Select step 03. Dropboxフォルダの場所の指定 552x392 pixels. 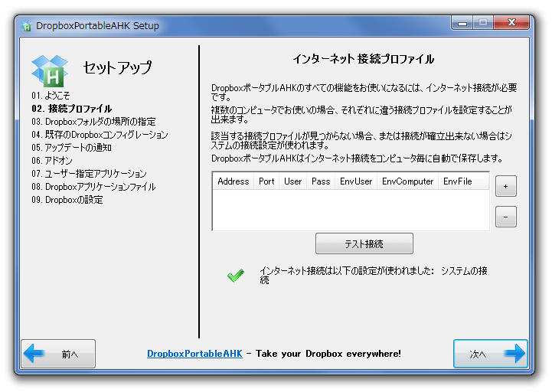pyautogui.click(x=93, y=122)
